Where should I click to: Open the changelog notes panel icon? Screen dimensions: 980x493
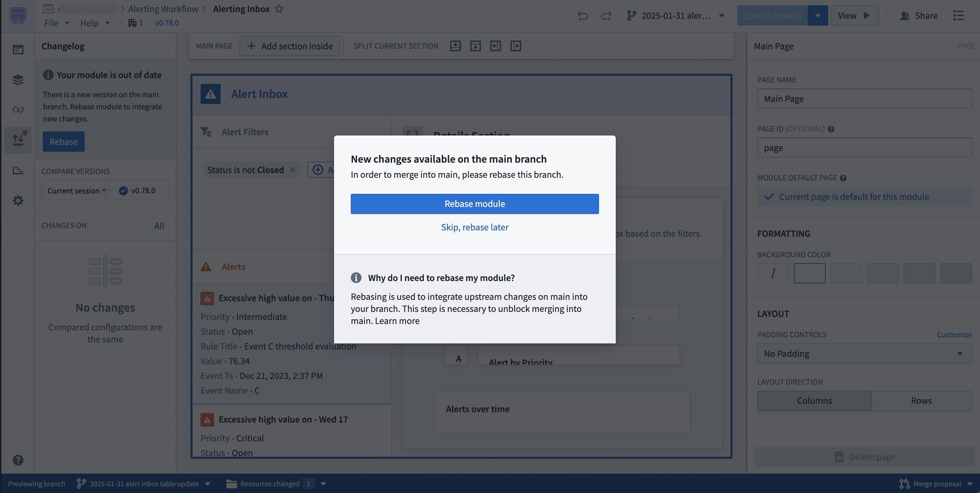click(18, 49)
